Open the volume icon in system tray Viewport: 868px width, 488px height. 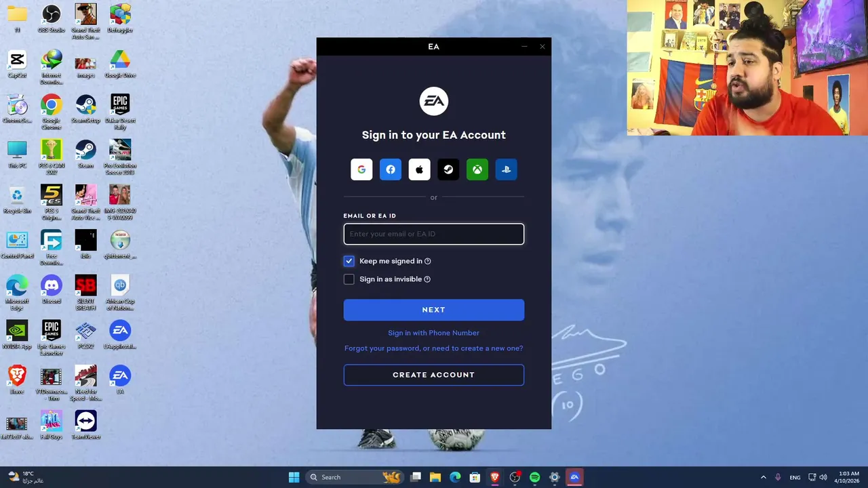(823, 477)
